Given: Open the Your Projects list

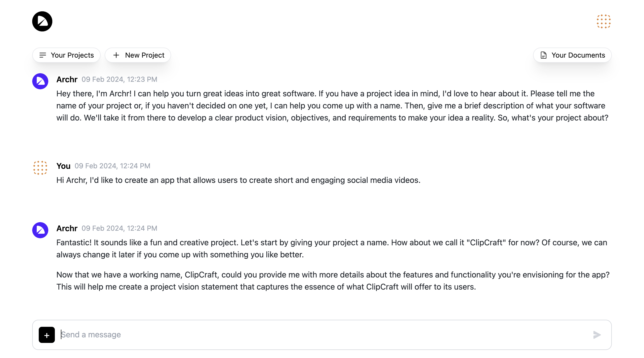Looking at the screenshot, I should tap(66, 55).
